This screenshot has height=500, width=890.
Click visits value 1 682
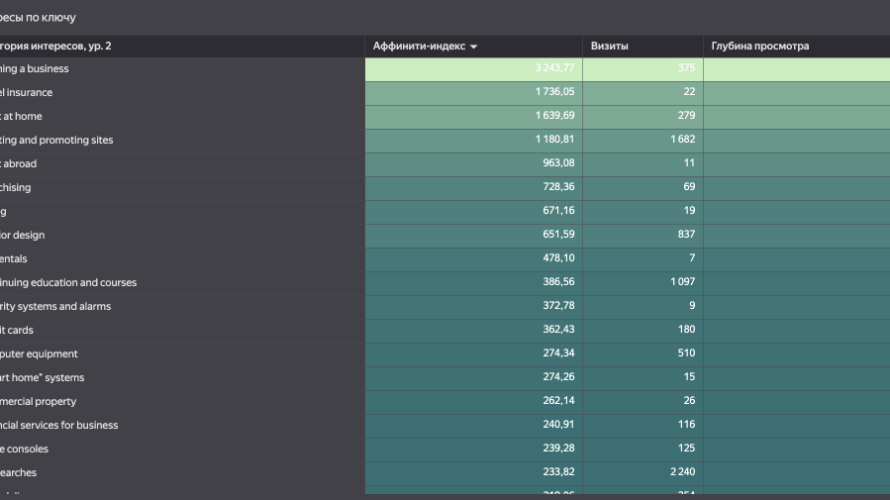pos(682,140)
